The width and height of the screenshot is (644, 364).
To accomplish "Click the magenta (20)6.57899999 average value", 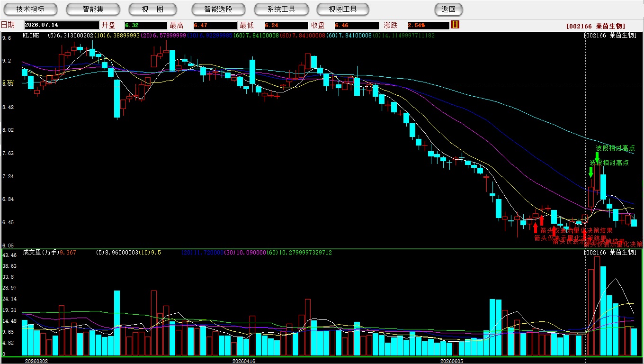I will click(163, 36).
